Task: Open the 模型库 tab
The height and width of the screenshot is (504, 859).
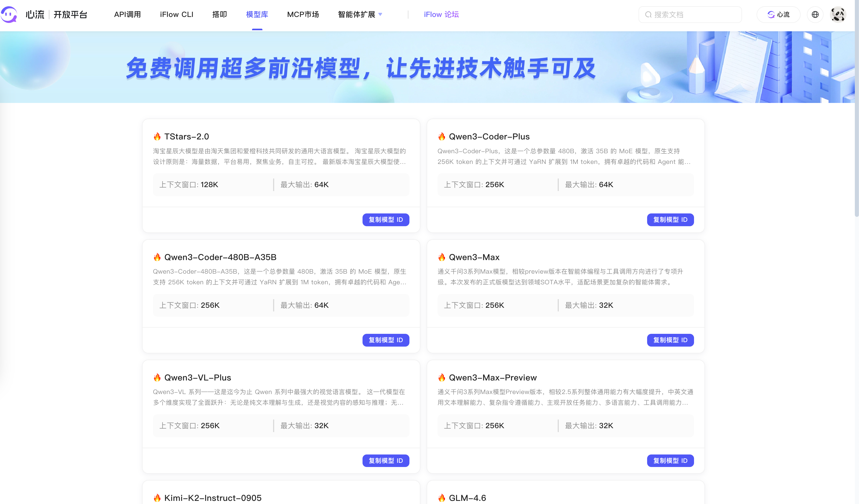Action: (x=257, y=15)
